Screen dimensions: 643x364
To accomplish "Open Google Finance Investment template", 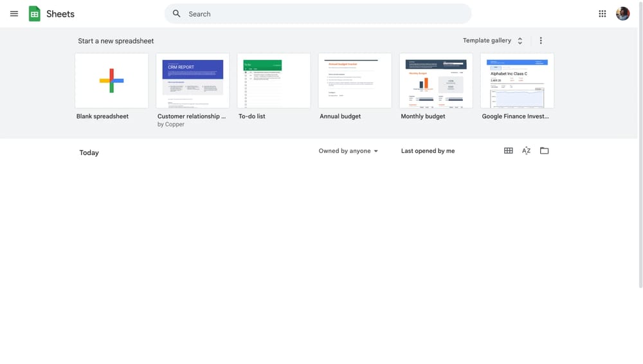I will (517, 81).
